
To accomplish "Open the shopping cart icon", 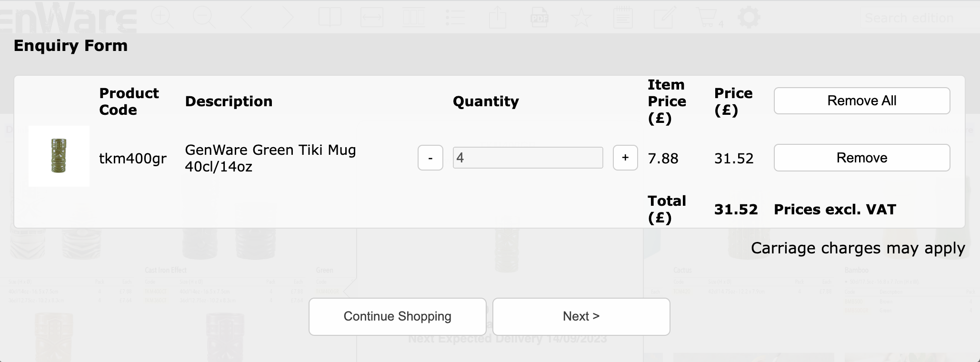I will tap(708, 18).
